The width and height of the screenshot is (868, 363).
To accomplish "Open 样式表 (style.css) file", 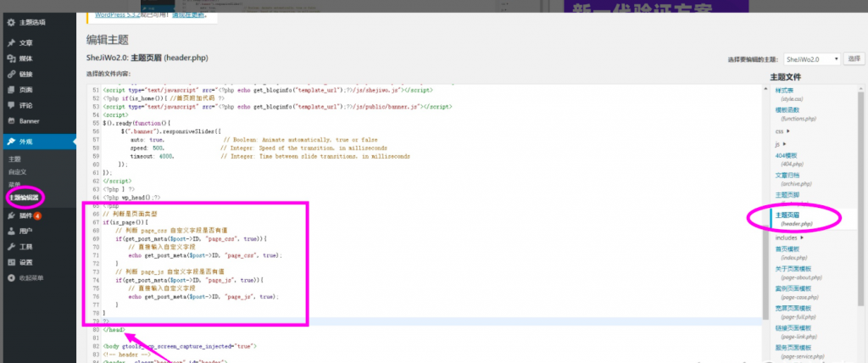I will point(789,94).
